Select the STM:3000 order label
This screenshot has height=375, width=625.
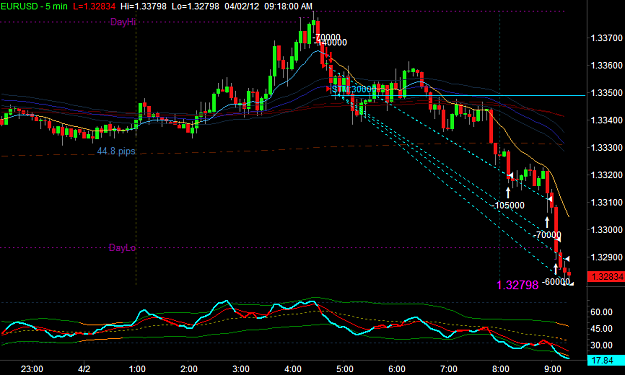[x=352, y=89]
